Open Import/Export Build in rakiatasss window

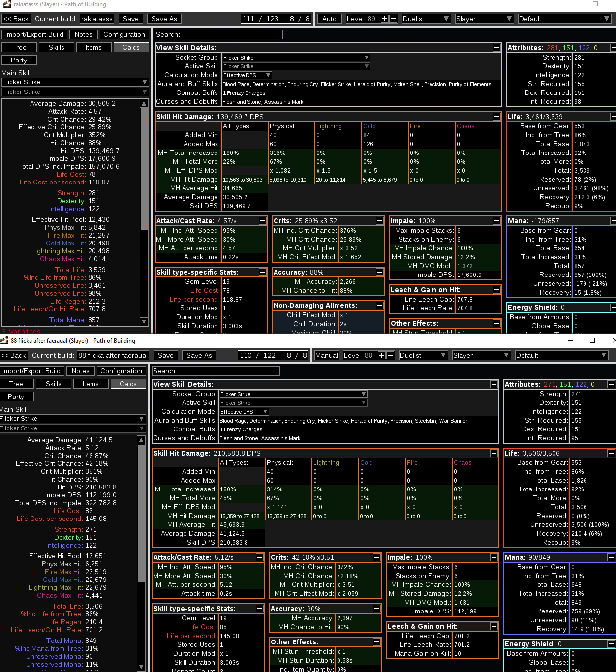(34, 34)
